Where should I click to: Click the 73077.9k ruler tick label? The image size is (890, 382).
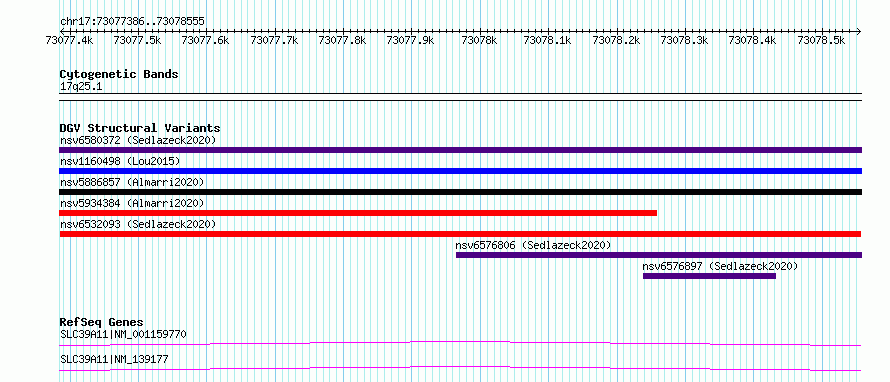[410, 40]
